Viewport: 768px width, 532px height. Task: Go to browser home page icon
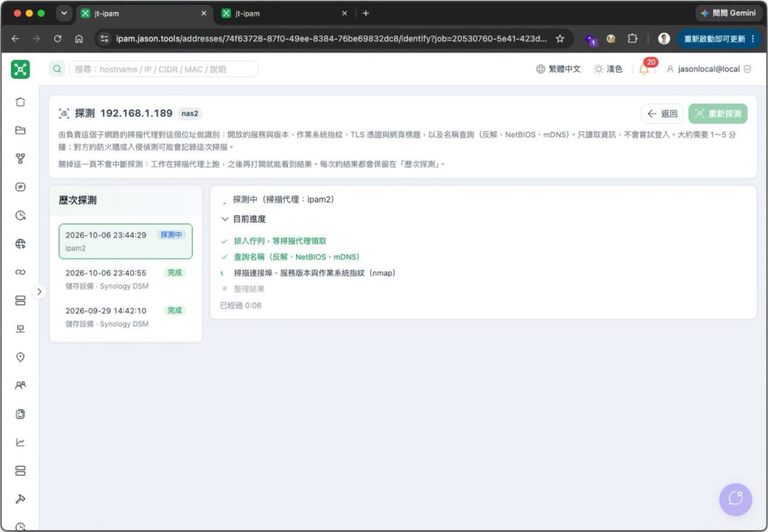pos(79,39)
